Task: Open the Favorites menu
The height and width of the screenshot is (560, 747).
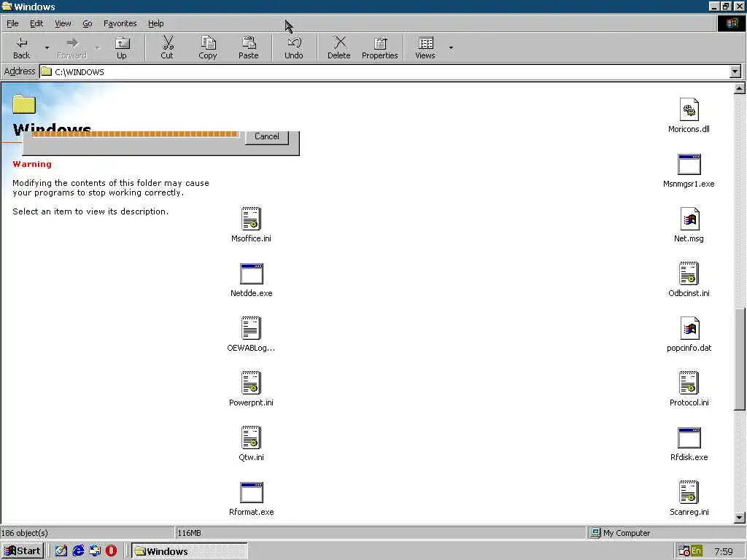Action: pos(120,23)
